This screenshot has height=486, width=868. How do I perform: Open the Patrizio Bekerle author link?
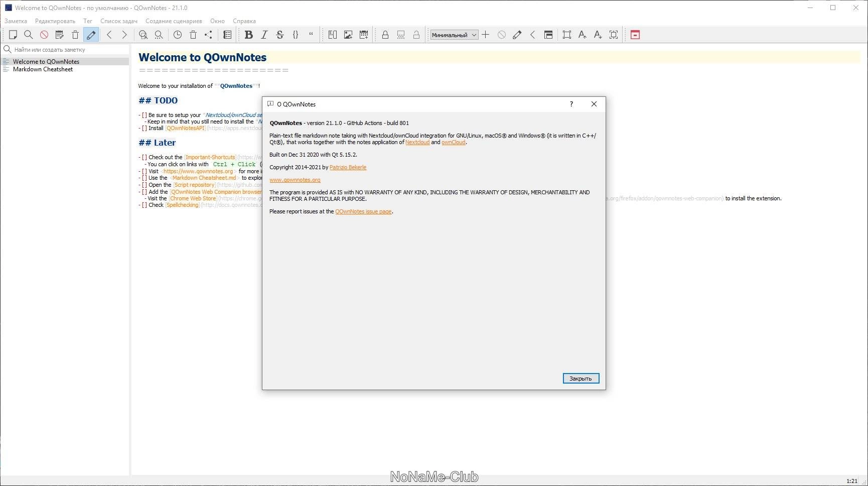(x=348, y=167)
